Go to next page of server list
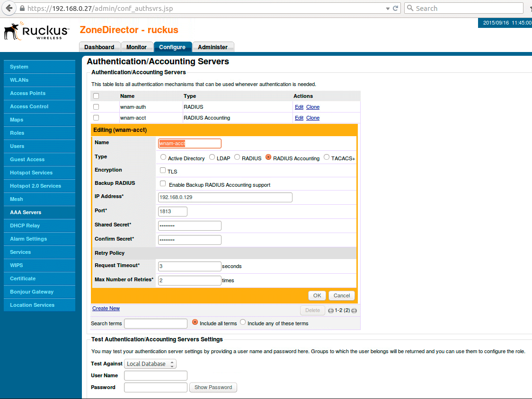This screenshot has width=532, height=399. [x=354, y=311]
